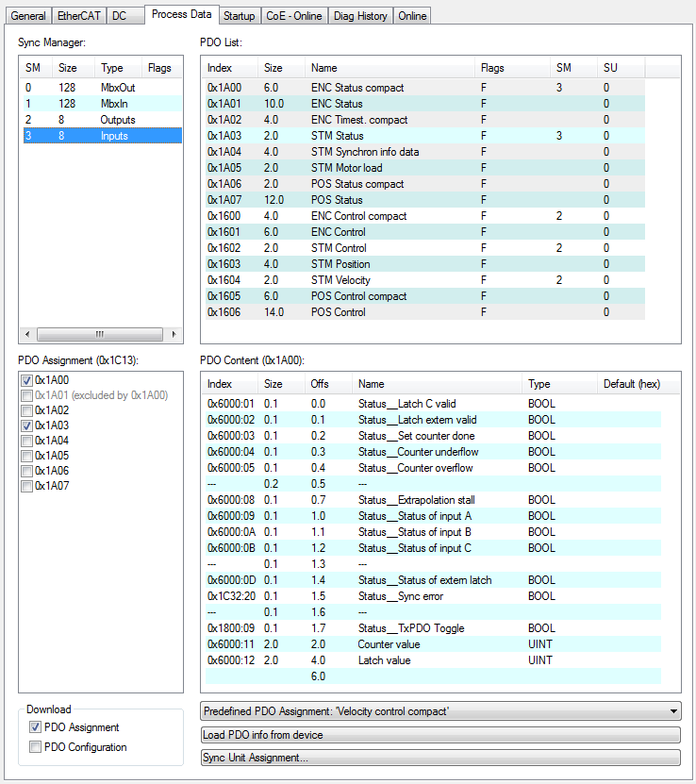This screenshot has height=784, width=696.
Task: Select Status__Status of input A entry
Action: [x=433, y=515]
